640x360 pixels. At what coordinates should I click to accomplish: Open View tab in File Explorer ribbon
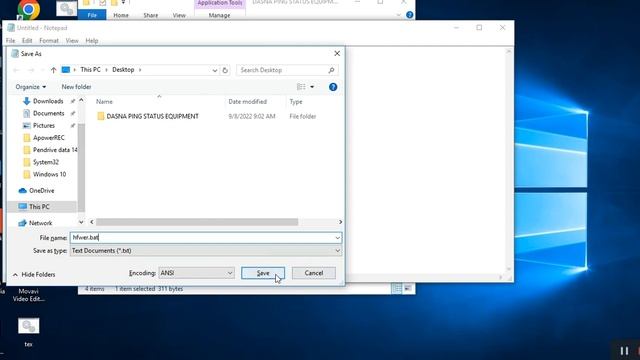coord(179,15)
